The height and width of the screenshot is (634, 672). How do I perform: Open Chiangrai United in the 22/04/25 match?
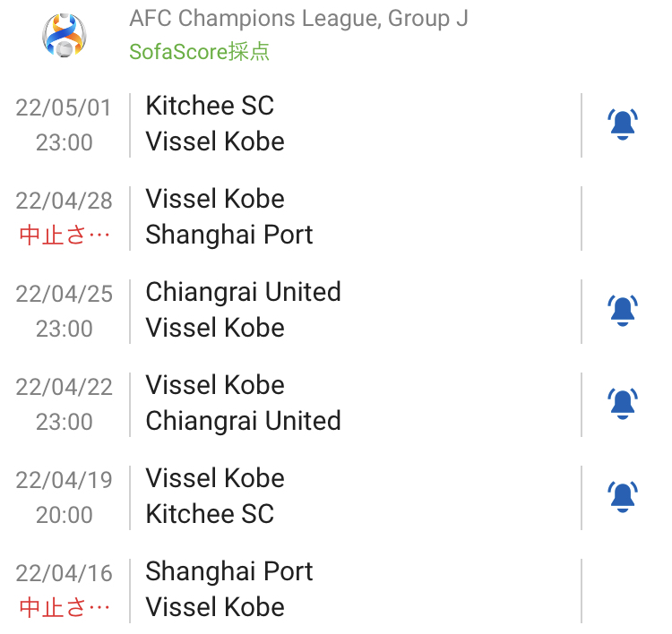coord(243,292)
